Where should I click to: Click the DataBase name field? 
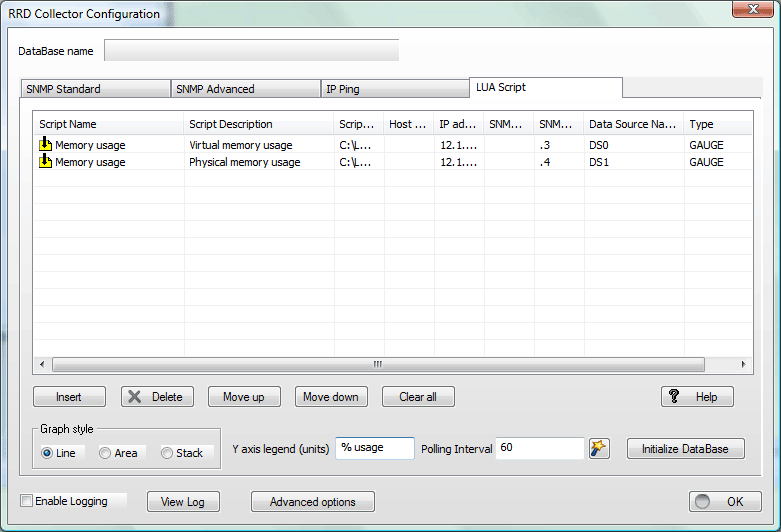(x=252, y=50)
